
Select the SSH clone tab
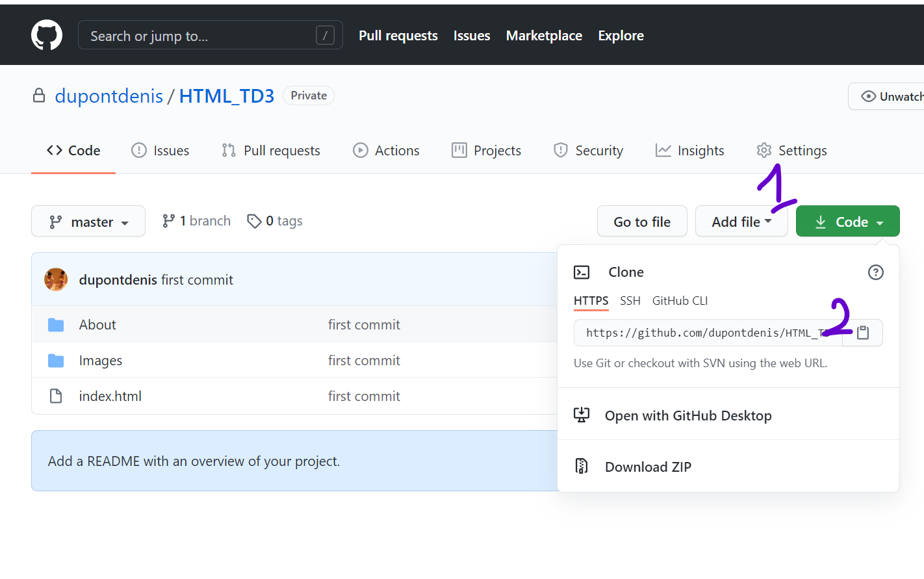(630, 301)
